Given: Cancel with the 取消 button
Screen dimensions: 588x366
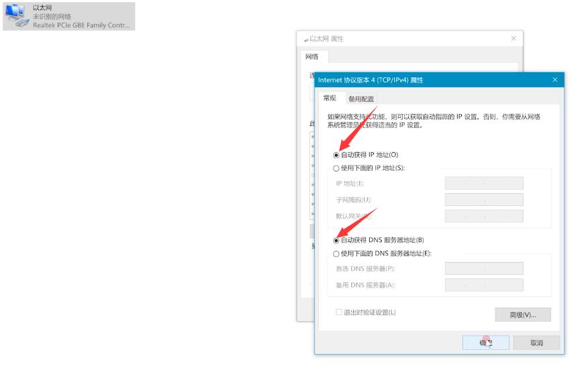Looking at the screenshot, I should pyautogui.click(x=536, y=343).
